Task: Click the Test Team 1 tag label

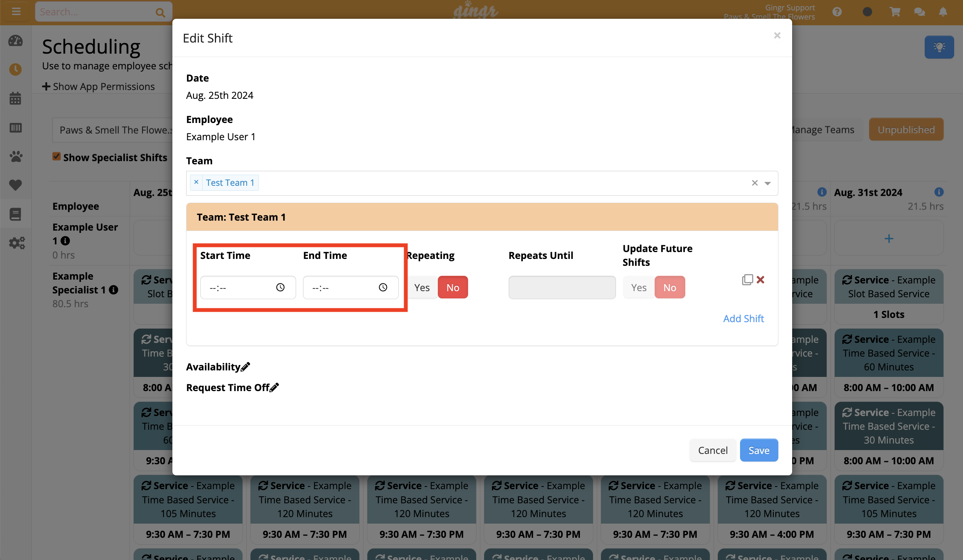Action: [230, 183]
